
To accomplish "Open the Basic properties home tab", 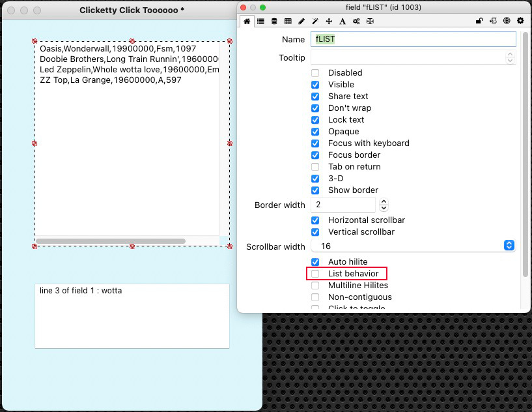I will (247, 22).
